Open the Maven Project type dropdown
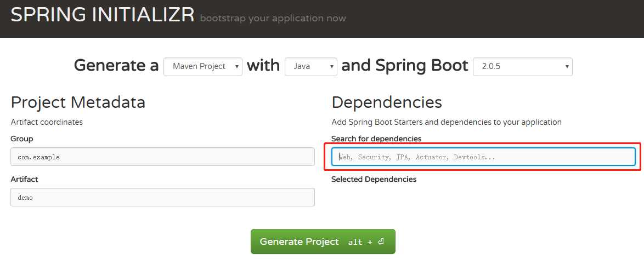 pos(203,66)
